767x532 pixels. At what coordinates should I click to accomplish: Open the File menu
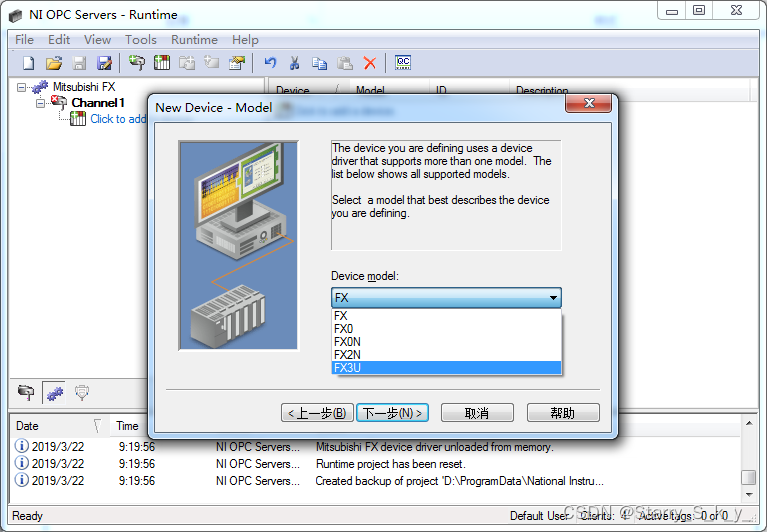24,40
